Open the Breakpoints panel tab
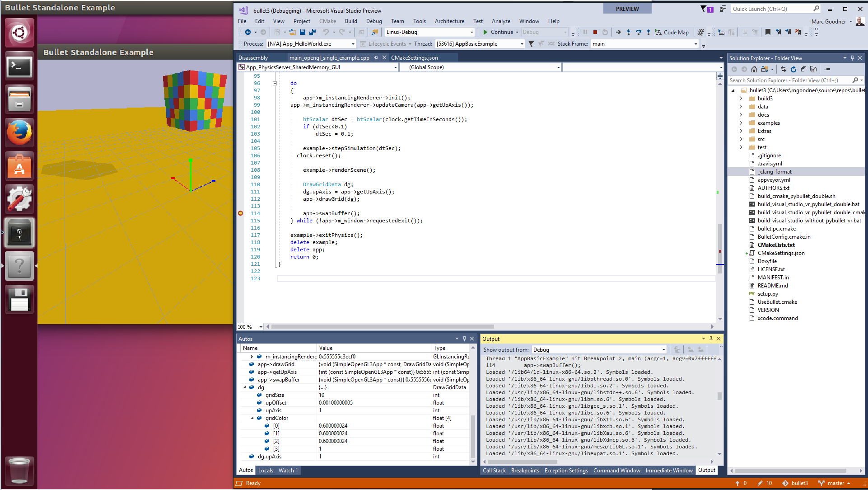 (x=525, y=470)
